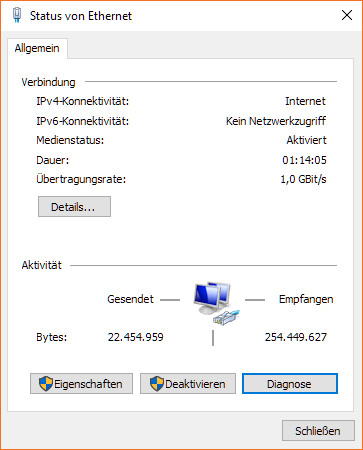Image resolution: width=363 pixels, height=450 pixels.
Task: Click the Ethernet adapter icon in title bar
Action: [x=17, y=15]
